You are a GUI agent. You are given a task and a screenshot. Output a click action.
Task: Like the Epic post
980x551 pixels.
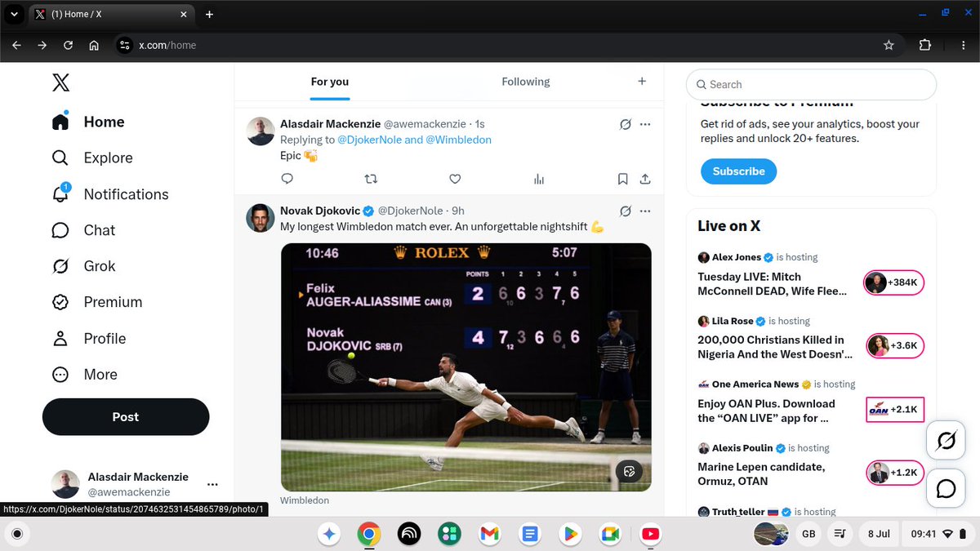tap(455, 179)
